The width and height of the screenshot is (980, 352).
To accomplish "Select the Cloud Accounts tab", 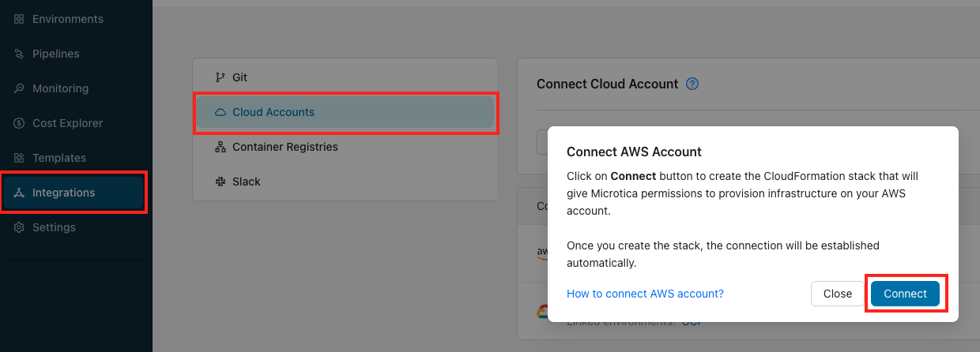I will coord(345,112).
